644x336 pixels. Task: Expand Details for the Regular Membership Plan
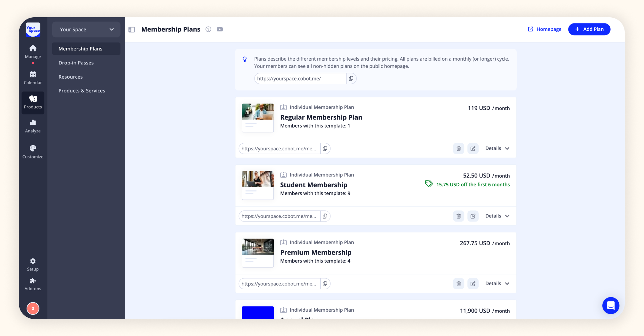(497, 148)
